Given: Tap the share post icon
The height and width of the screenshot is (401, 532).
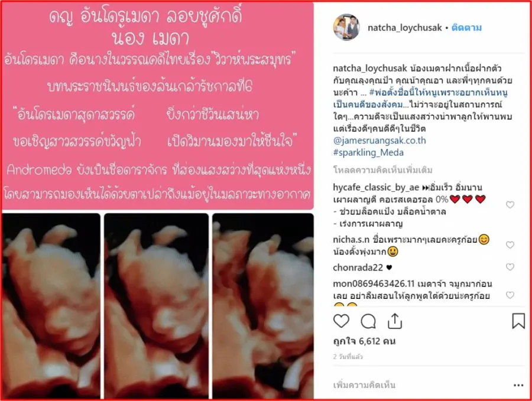Looking at the screenshot, I should [395, 321].
